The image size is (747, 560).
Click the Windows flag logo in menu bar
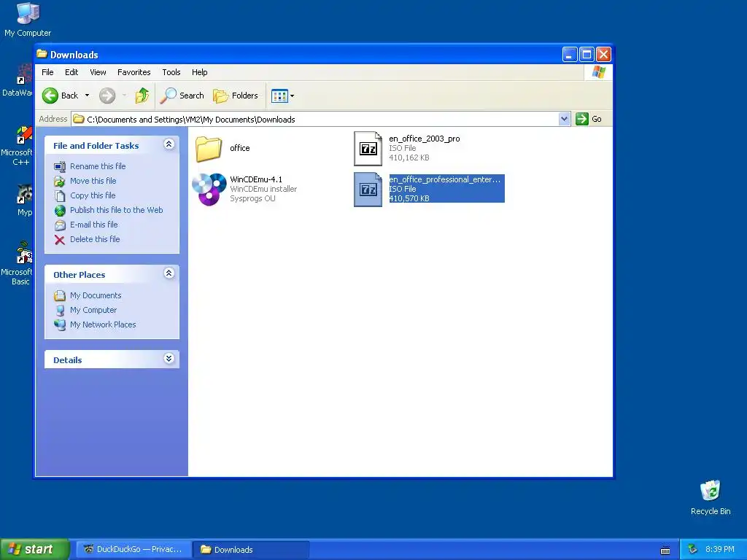(598, 72)
